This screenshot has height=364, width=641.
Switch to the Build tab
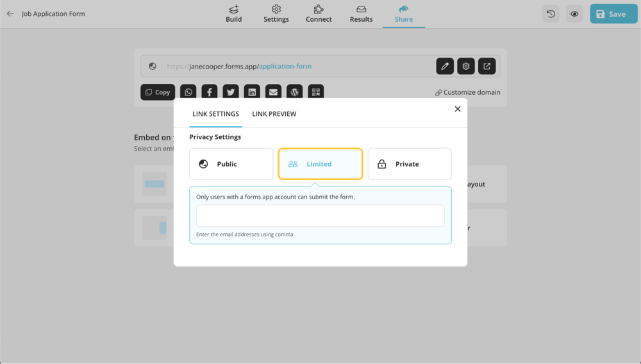234,13
